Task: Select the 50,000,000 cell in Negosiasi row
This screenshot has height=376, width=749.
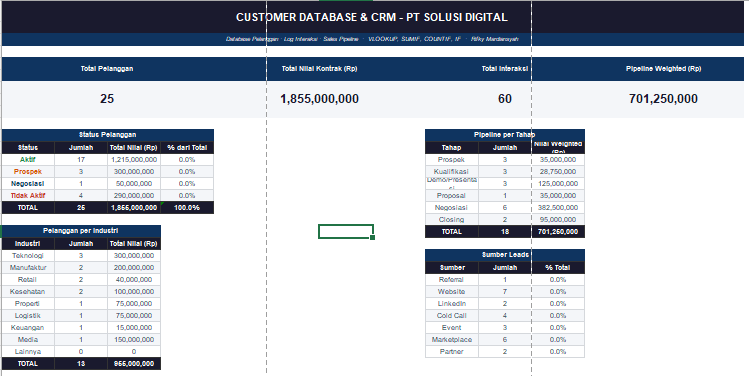Action: coord(134,183)
